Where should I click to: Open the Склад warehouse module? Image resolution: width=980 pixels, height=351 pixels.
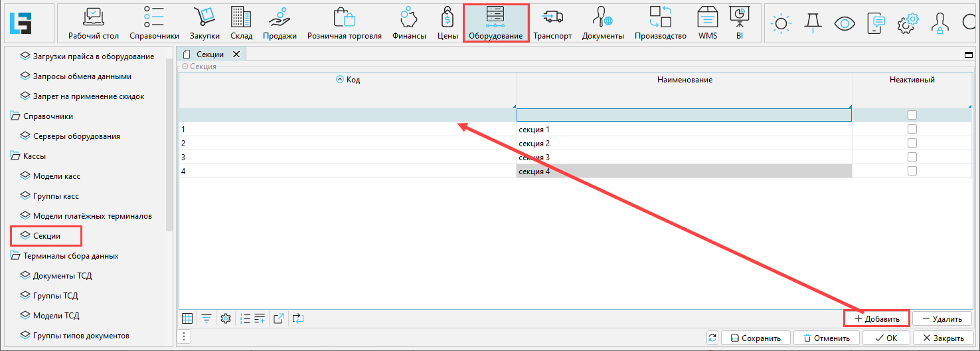[241, 23]
